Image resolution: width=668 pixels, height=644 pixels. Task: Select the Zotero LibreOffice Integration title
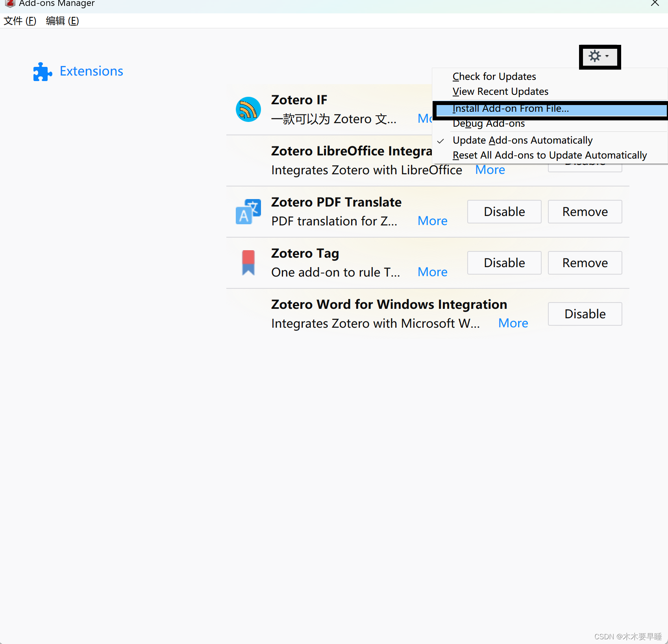352,151
